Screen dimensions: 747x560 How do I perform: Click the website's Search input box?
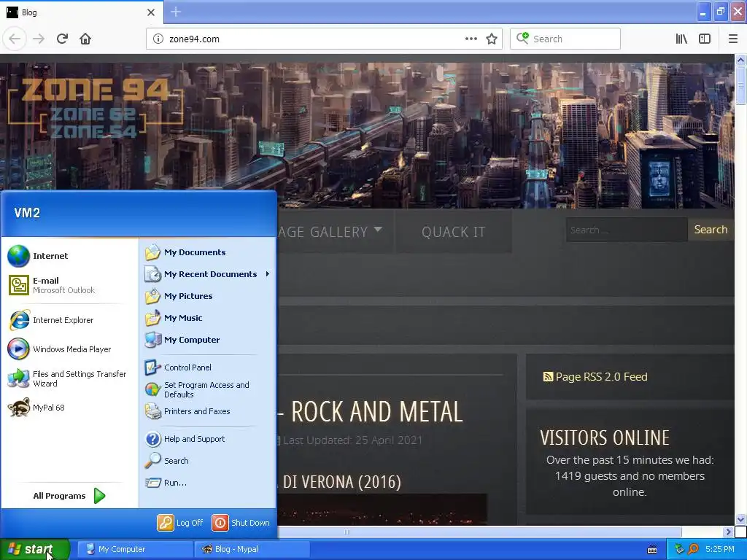click(x=627, y=230)
